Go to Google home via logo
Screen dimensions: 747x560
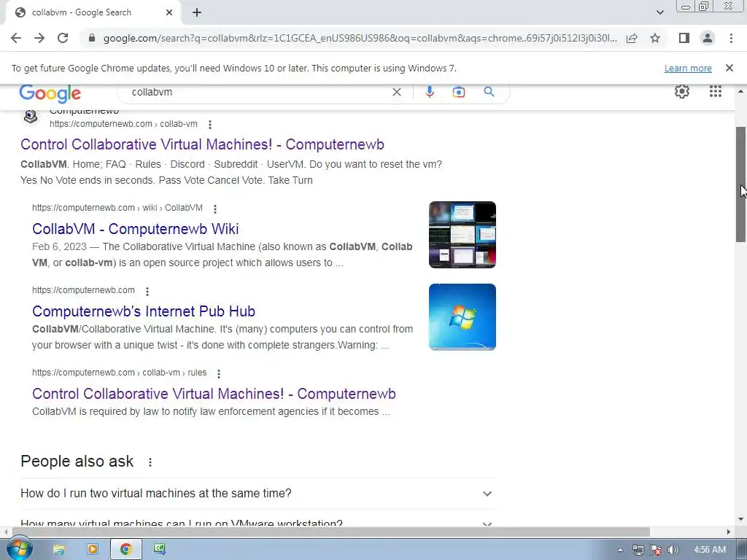pyautogui.click(x=50, y=93)
